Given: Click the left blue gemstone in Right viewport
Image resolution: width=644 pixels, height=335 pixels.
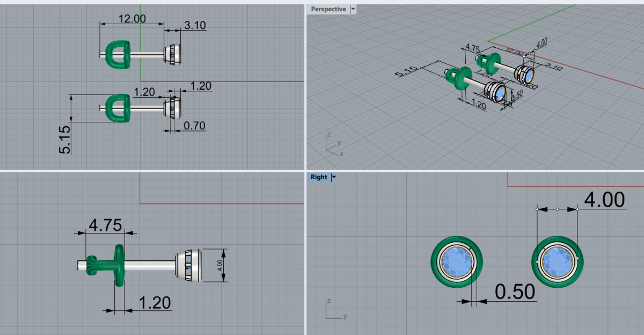Looking at the screenshot, I should coord(457,261).
